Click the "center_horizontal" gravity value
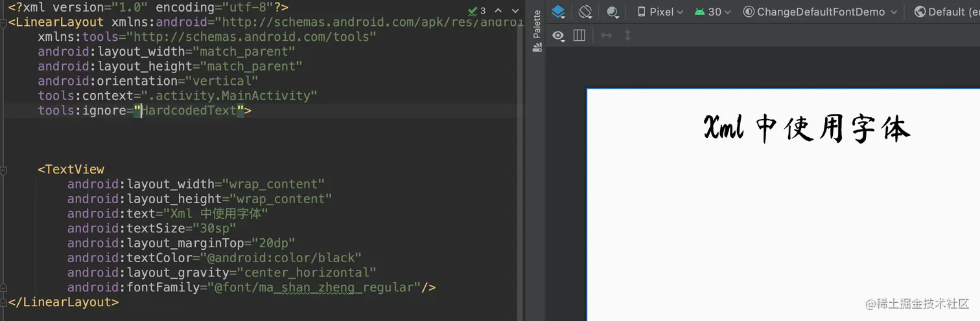 point(307,272)
